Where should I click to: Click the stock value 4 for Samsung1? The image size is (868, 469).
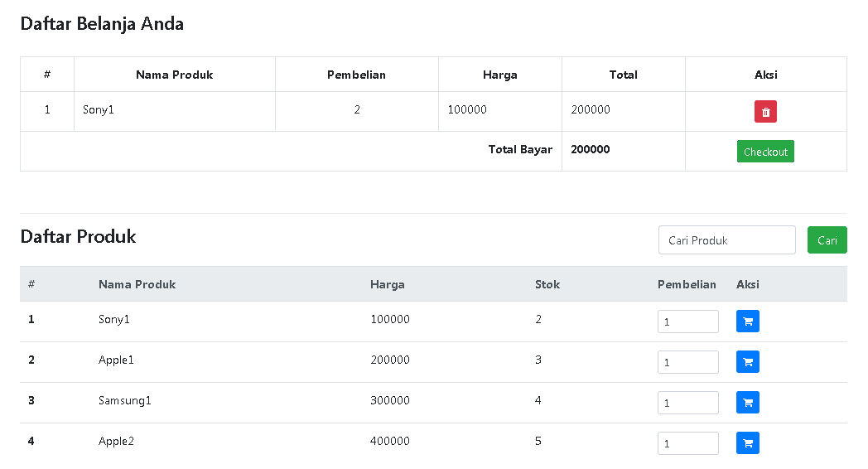538,400
